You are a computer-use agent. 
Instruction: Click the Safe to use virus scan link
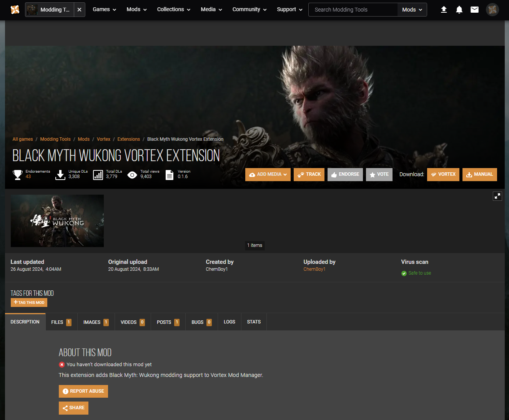(x=420, y=273)
